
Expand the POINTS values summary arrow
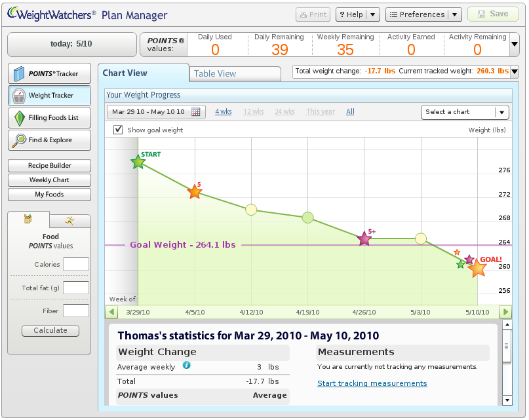click(x=515, y=44)
